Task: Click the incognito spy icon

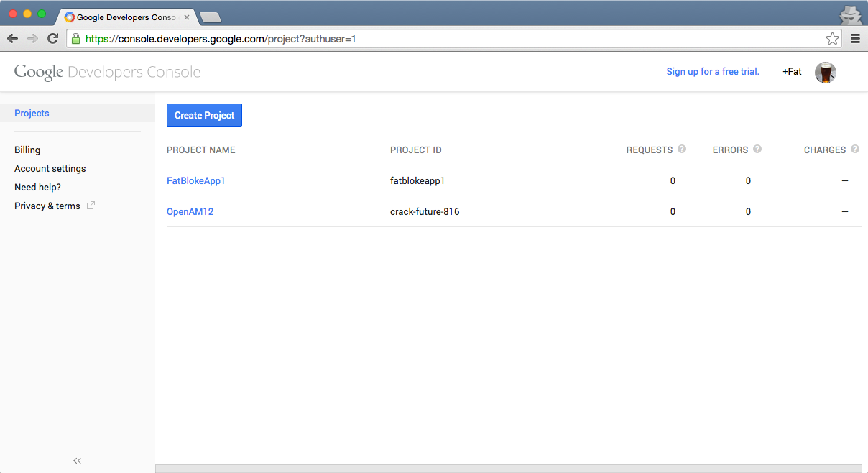Action: coord(850,15)
